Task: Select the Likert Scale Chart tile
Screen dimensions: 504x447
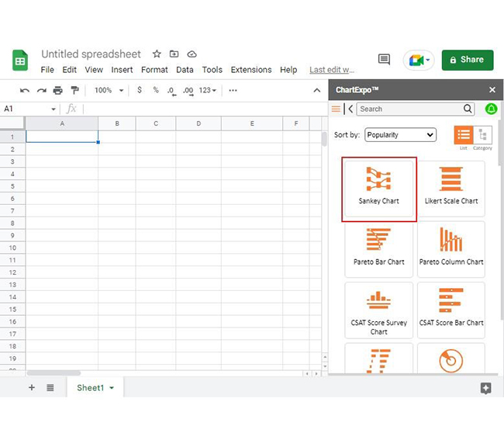Action: click(451, 189)
